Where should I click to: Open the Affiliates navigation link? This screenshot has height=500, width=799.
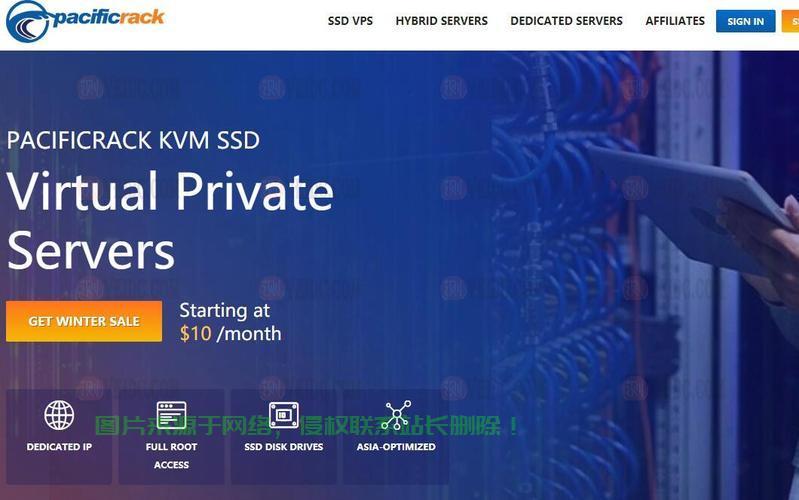675,21
